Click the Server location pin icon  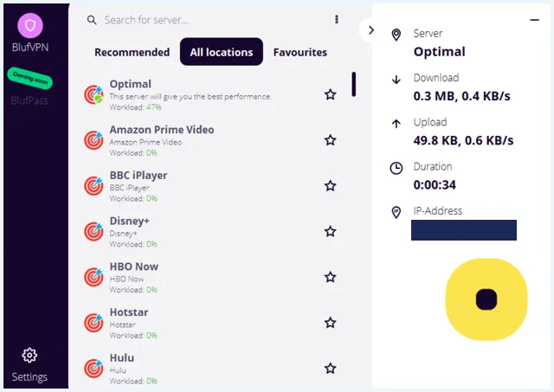pyautogui.click(x=396, y=35)
